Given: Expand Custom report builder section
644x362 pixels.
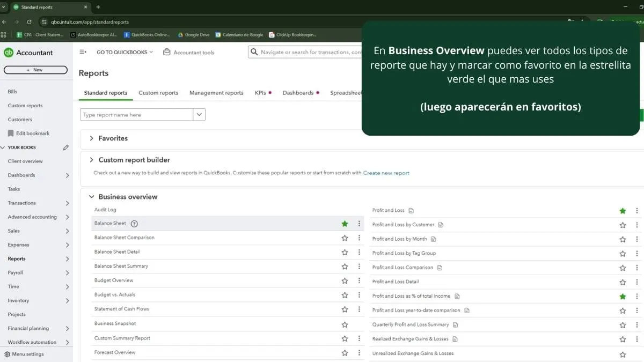Looking at the screenshot, I should [x=92, y=160].
